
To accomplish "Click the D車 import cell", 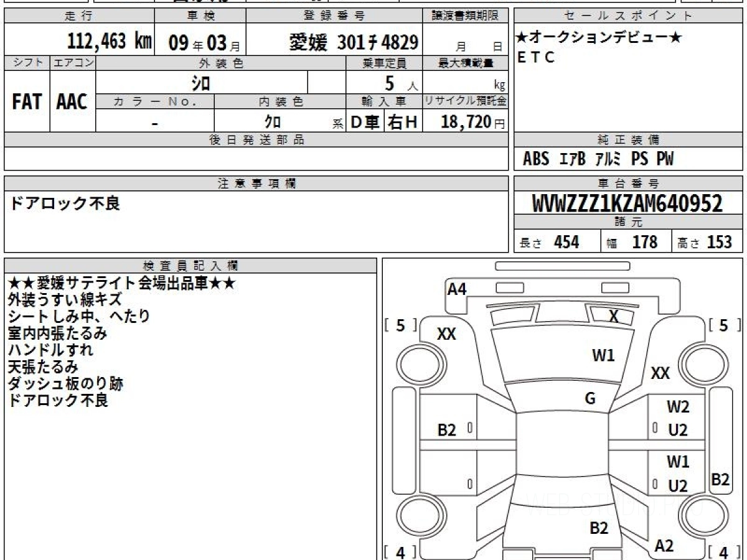I will click(x=365, y=123).
